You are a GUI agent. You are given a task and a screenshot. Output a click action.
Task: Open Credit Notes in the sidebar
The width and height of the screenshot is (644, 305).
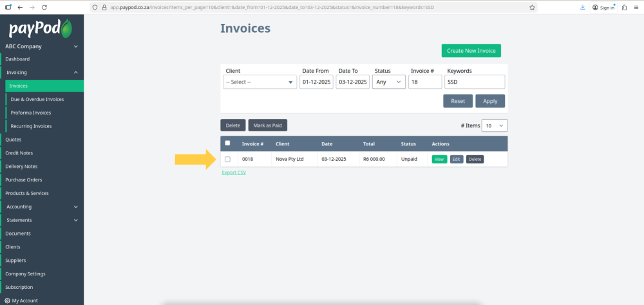(19, 153)
